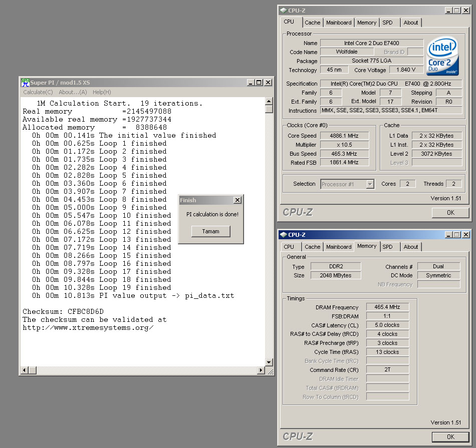This screenshot has width=476, height=448.
Task: Click the Rated FSB value '1861.4 MHz'
Action: 344,163
